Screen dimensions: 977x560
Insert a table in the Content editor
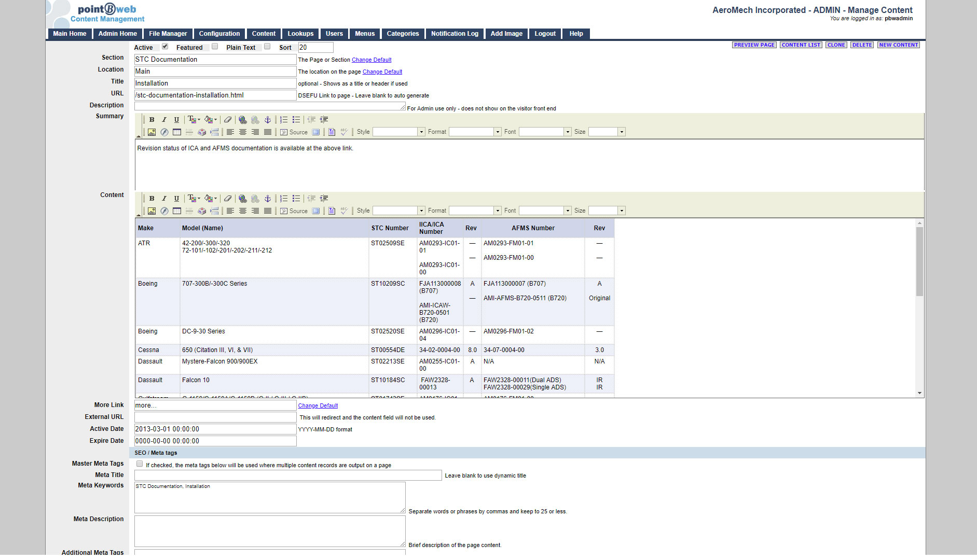click(x=177, y=211)
